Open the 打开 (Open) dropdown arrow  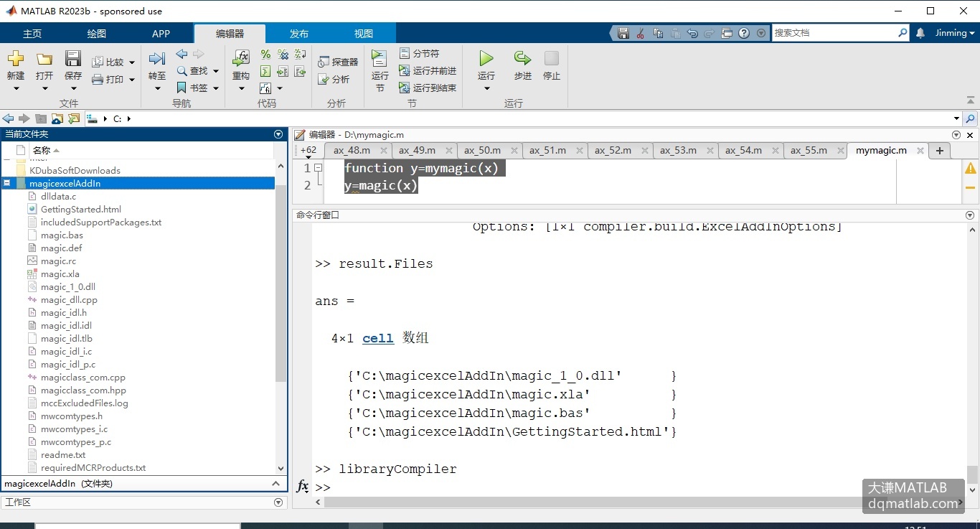[44, 89]
